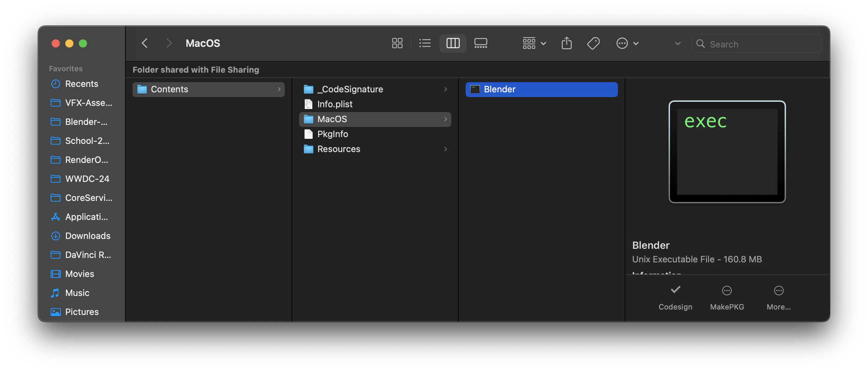Image resolution: width=868 pixels, height=372 pixels.
Task: Run the Codesign quick action
Action: pos(675,298)
